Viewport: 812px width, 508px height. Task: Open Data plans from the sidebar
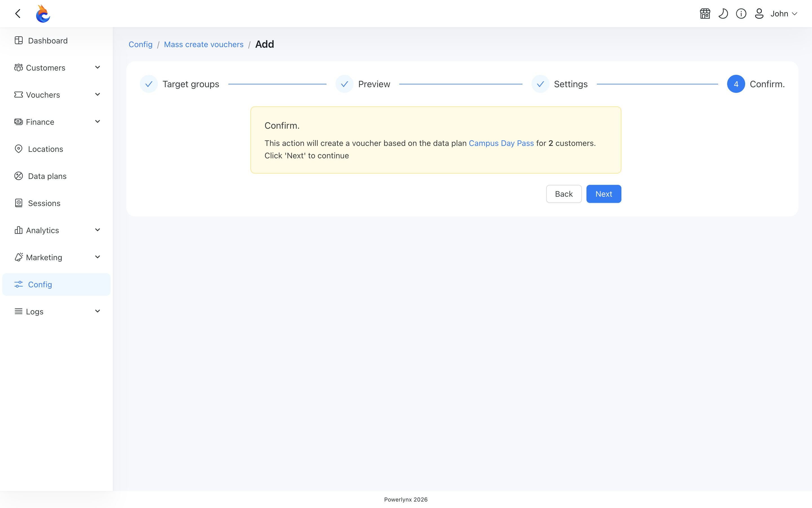coord(56,176)
